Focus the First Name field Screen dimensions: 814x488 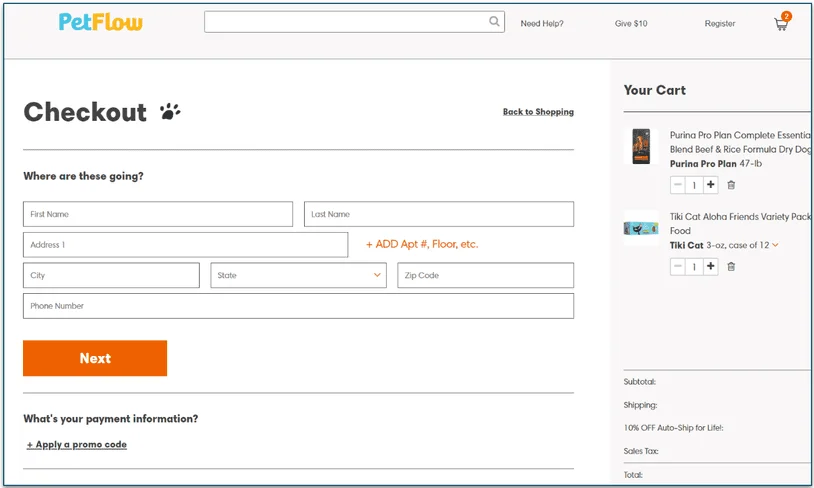[x=158, y=214]
